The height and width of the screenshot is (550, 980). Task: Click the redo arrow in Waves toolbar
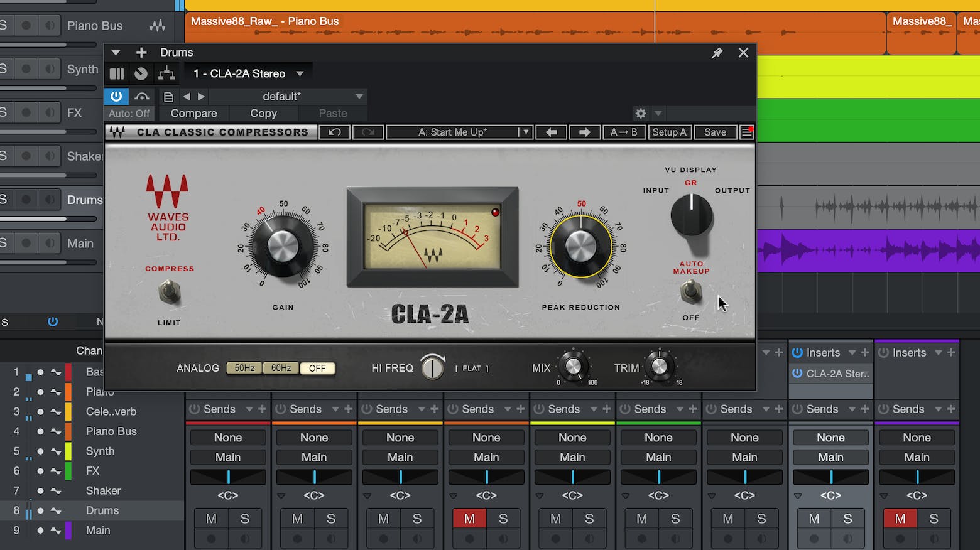pyautogui.click(x=368, y=132)
